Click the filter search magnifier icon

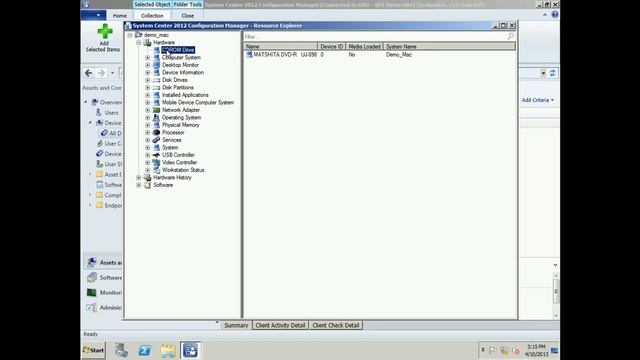(x=511, y=36)
